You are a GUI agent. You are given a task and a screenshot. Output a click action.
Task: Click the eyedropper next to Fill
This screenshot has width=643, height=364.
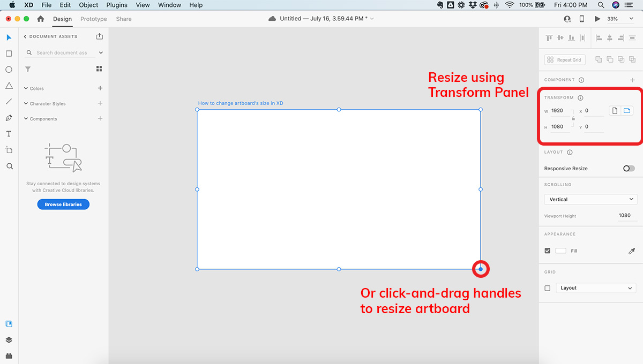[631, 251]
